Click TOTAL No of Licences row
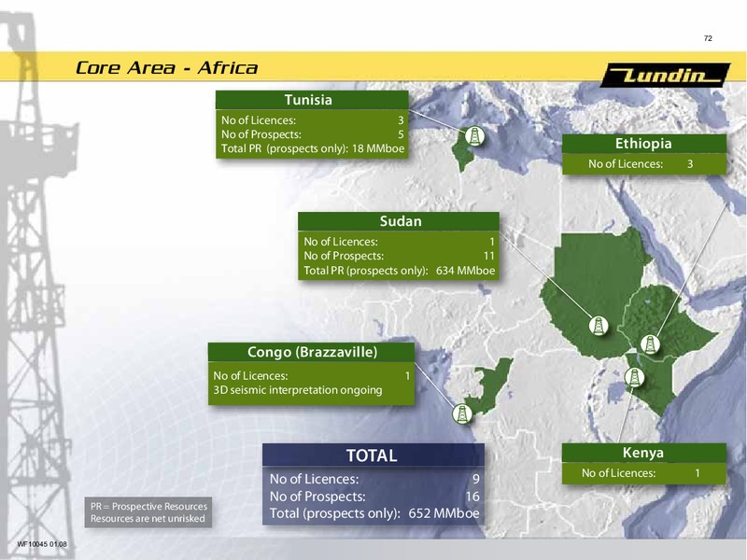The height and width of the screenshot is (560, 747). (374, 479)
